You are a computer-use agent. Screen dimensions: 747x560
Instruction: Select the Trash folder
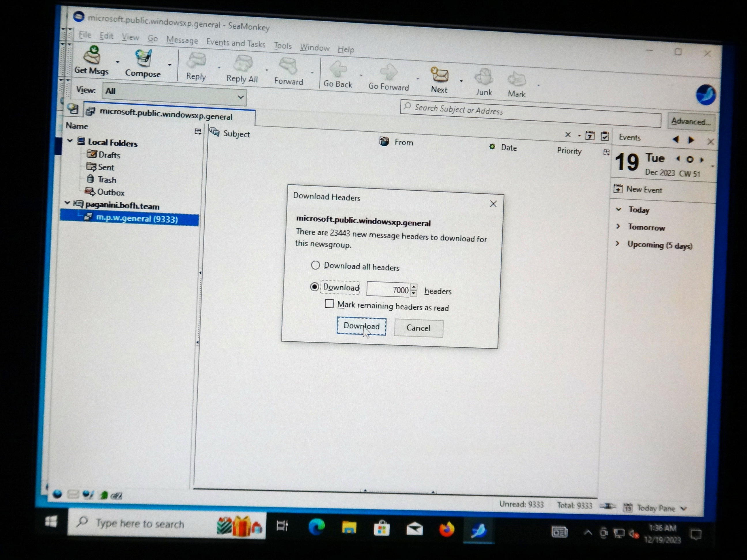tap(102, 179)
